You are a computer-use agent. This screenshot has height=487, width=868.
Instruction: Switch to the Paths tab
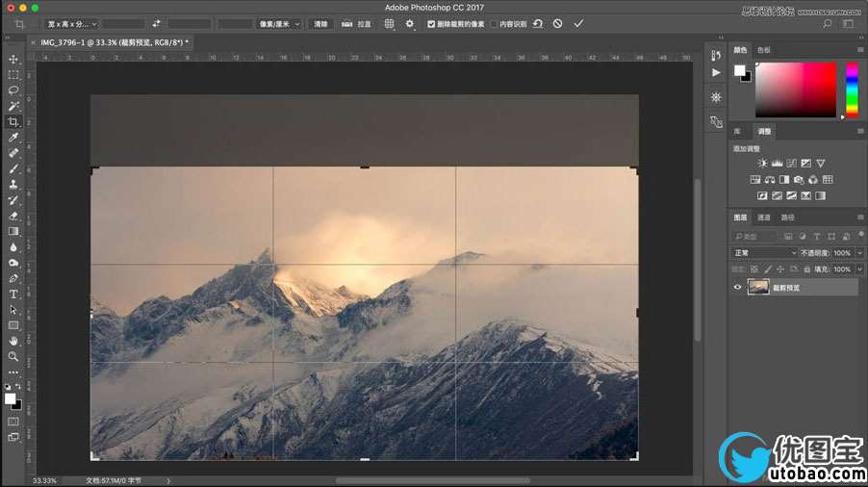(x=788, y=218)
